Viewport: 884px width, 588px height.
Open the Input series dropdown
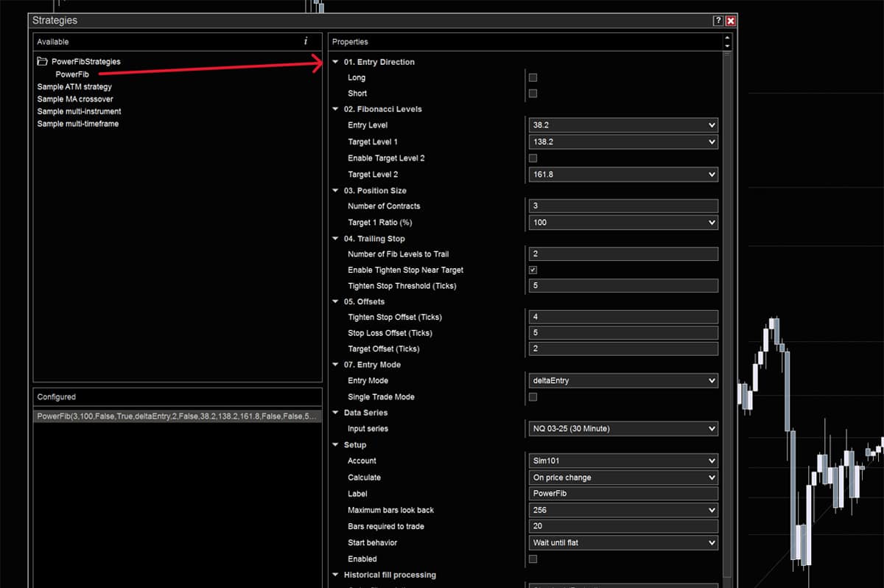pyautogui.click(x=622, y=429)
